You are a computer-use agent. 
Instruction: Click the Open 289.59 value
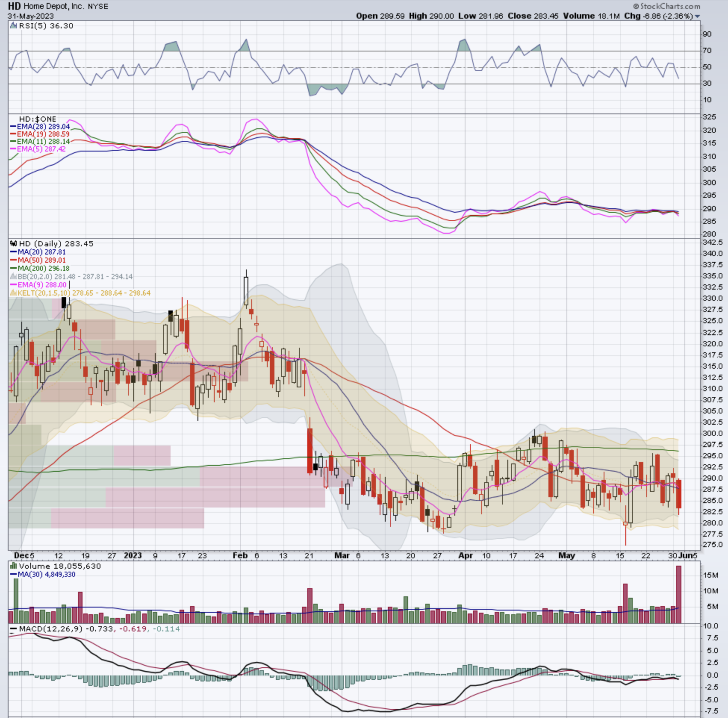380,16
